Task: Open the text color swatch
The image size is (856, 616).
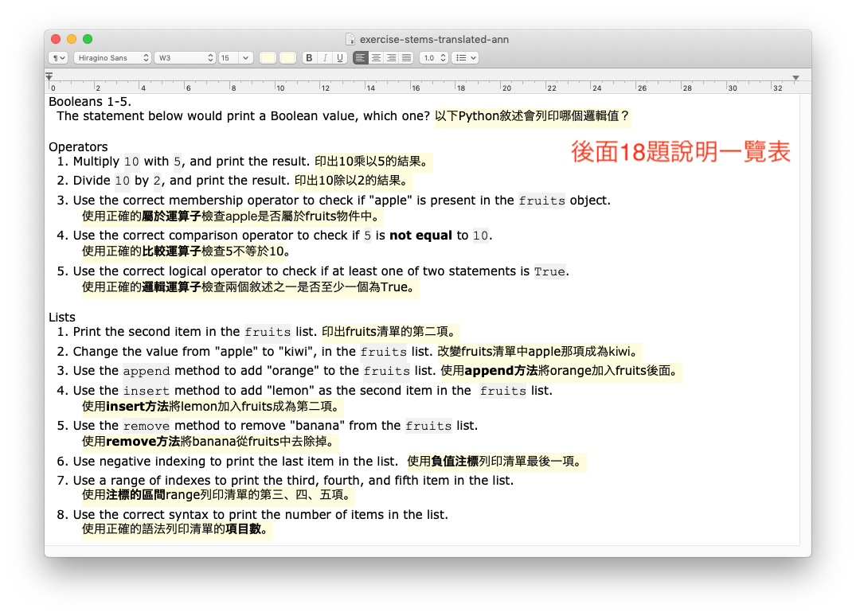Action: click(268, 58)
